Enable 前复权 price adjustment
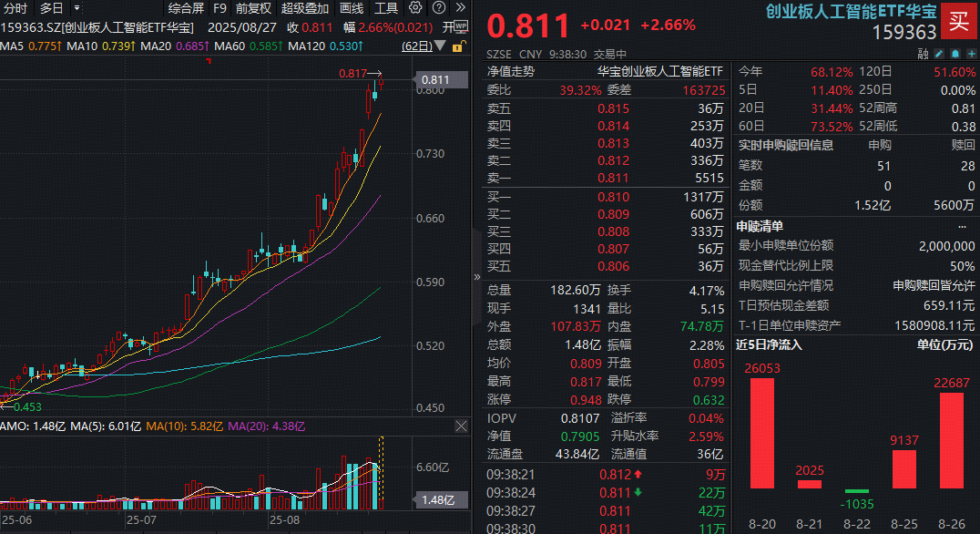Screen dimensions: 980x534 [x=253, y=8]
